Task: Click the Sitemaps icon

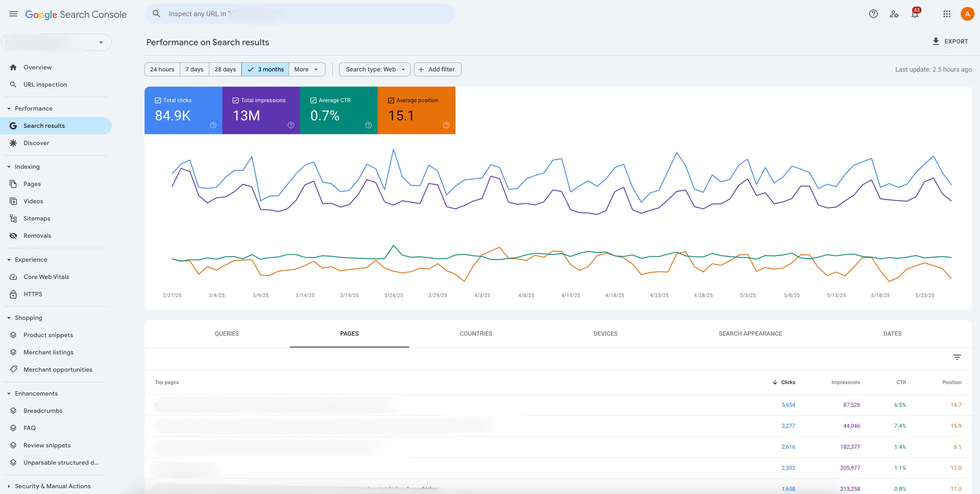Action: click(13, 218)
